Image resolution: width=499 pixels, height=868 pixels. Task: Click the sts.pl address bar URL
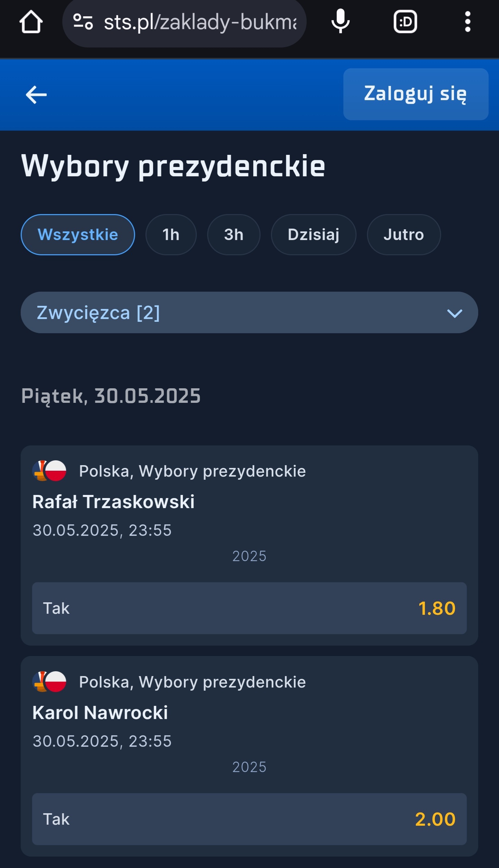coord(200,23)
